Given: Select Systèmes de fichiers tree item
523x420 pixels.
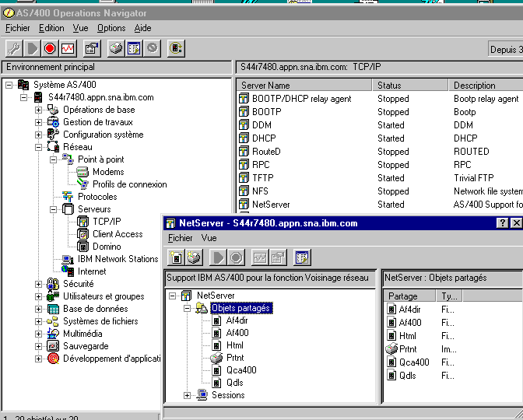Looking at the screenshot, I should coord(100,321).
